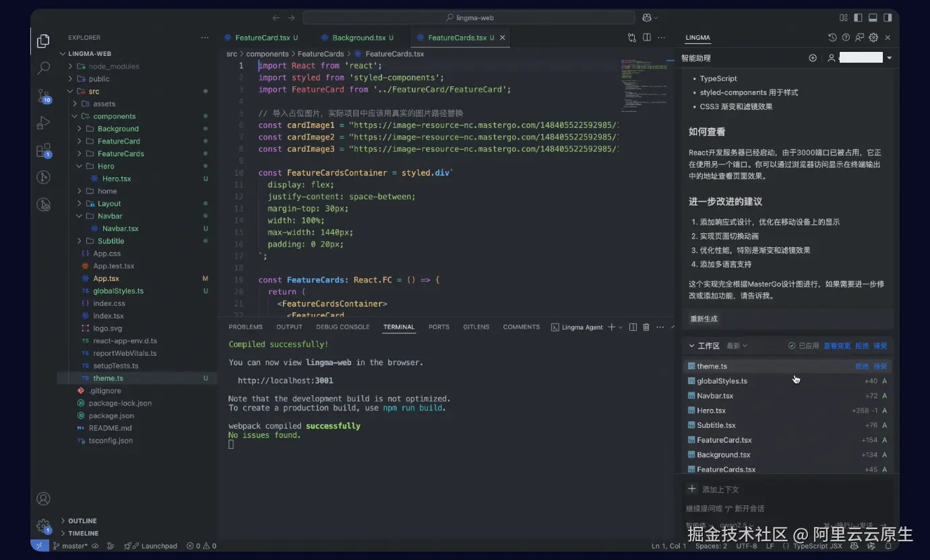Click the go forward arrow in title bar
The image size is (930, 560).
point(291,18)
